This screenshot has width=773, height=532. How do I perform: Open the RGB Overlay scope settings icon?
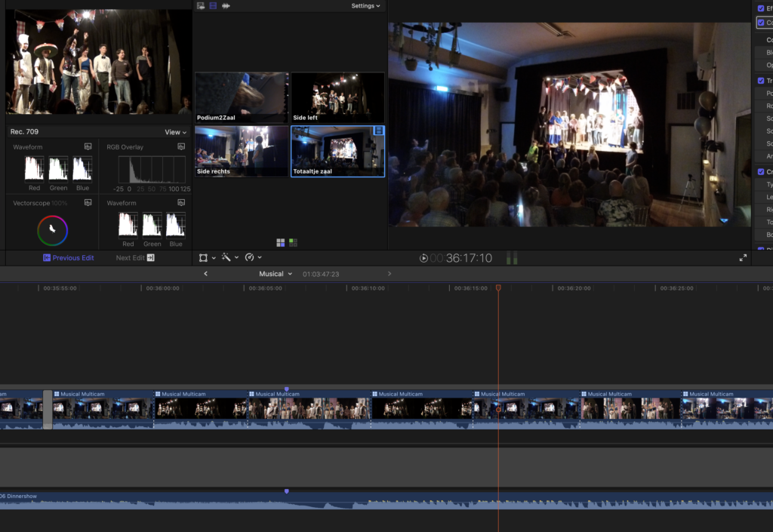pyautogui.click(x=181, y=147)
